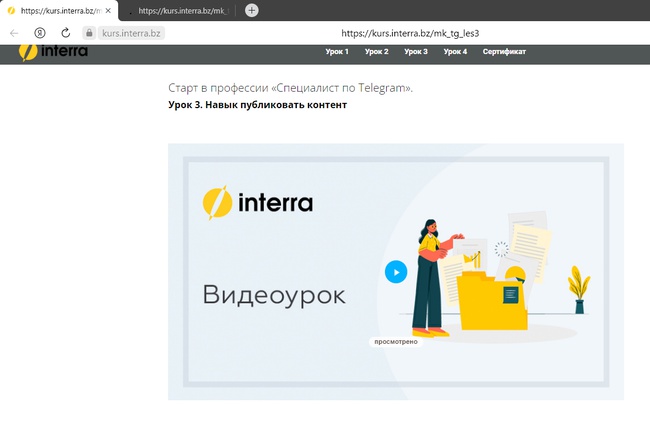650x422 pixels.
Task: Switch to the first kurs.interra.bz tab
Action: (x=59, y=10)
